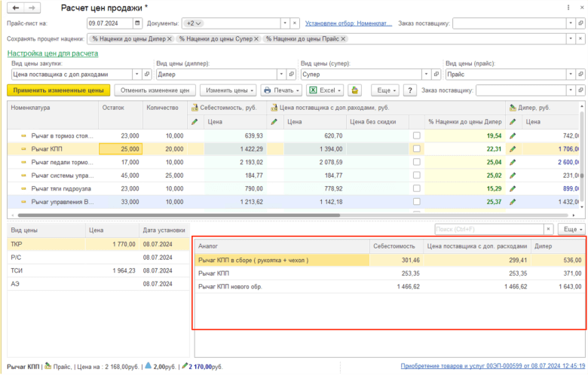Open the 'Печать' menu

click(x=280, y=90)
